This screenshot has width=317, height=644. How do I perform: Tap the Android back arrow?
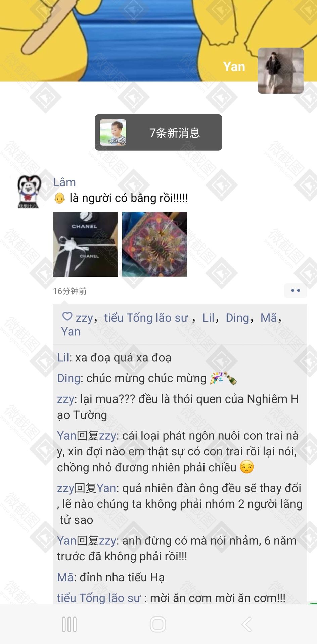[247, 625]
